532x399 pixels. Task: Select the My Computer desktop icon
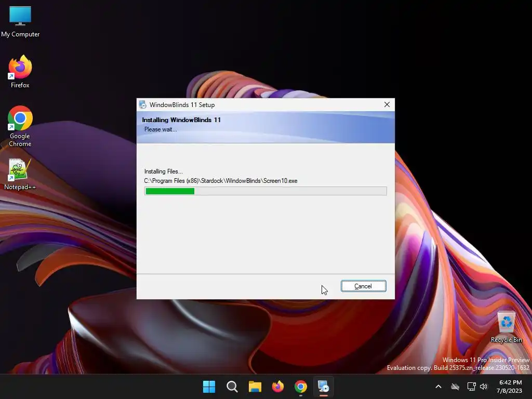[20, 21]
